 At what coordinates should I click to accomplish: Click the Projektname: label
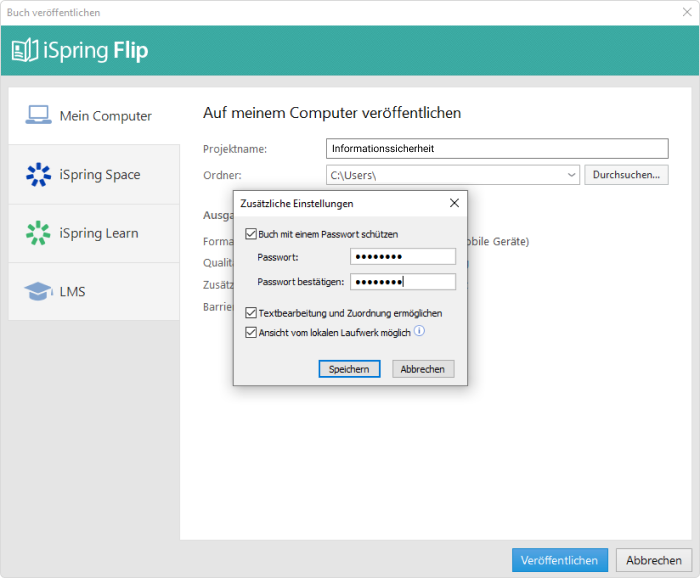pos(235,149)
